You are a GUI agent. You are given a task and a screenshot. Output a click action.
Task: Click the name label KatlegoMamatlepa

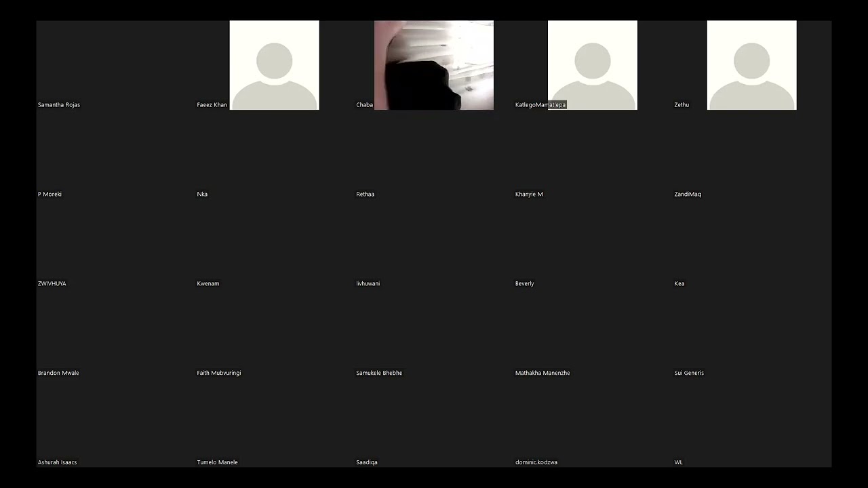point(540,105)
